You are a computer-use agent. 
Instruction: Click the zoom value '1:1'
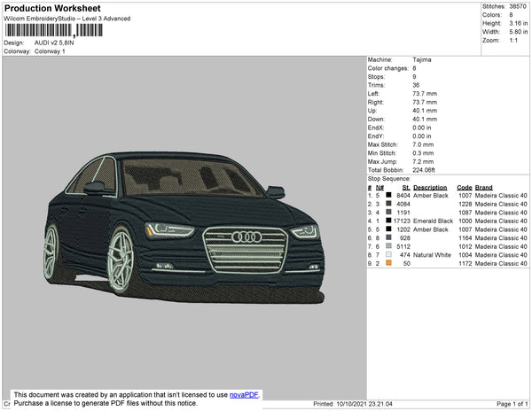[x=513, y=41]
